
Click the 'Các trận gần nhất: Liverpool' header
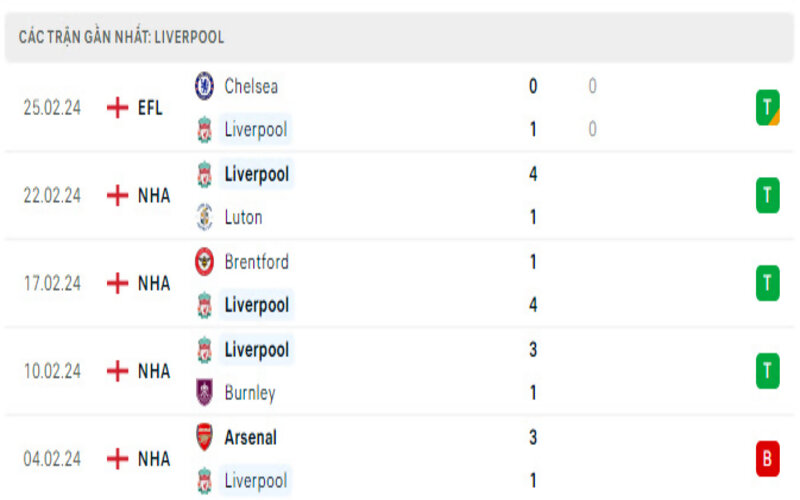pyautogui.click(x=121, y=37)
